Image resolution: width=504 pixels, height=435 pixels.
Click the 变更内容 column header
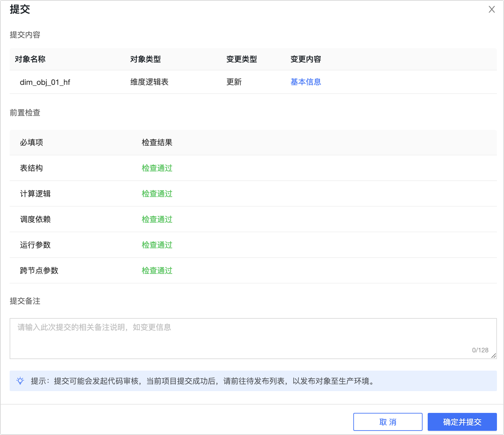[306, 59]
